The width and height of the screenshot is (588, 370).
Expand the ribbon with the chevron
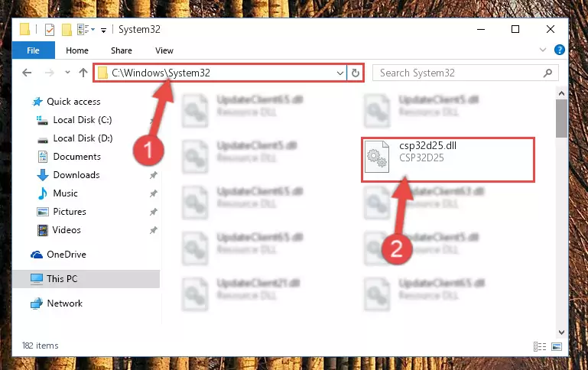[542, 50]
